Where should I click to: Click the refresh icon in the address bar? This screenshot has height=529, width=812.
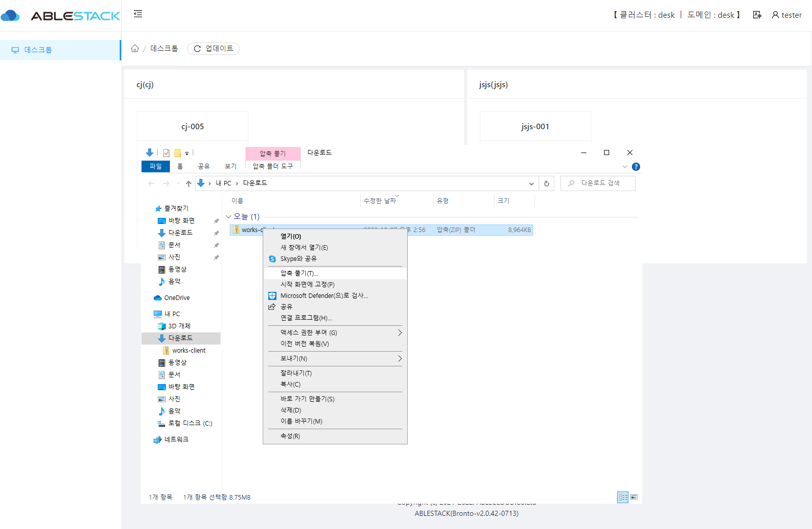pyautogui.click(x=546, y=183)
